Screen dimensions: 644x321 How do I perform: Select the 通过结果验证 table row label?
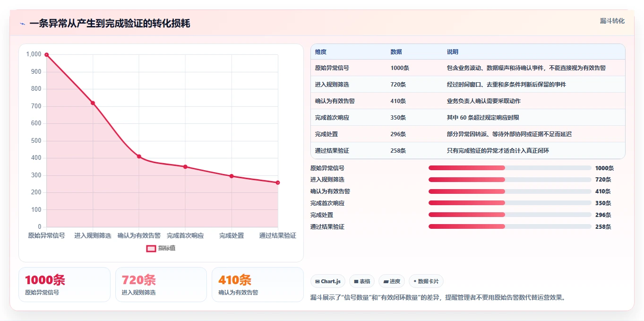(x=332, y=151)
